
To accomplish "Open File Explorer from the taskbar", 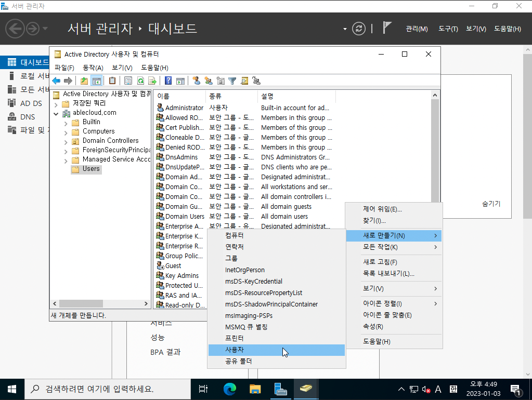I will point(255,389).
